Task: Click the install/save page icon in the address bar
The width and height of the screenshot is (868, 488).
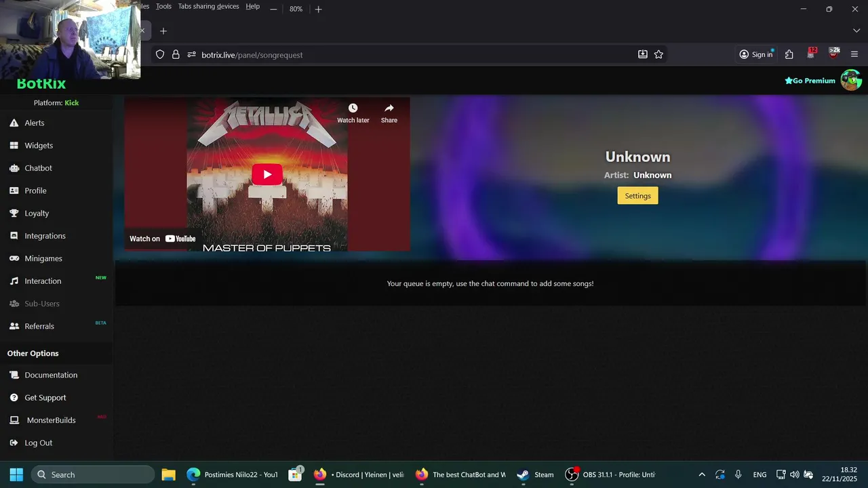Action: click(x=643, y=54)
